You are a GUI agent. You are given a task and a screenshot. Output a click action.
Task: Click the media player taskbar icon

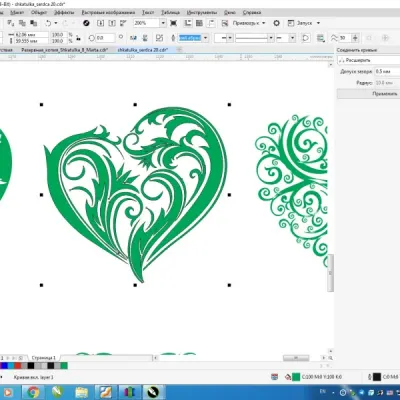click(7, 392)
